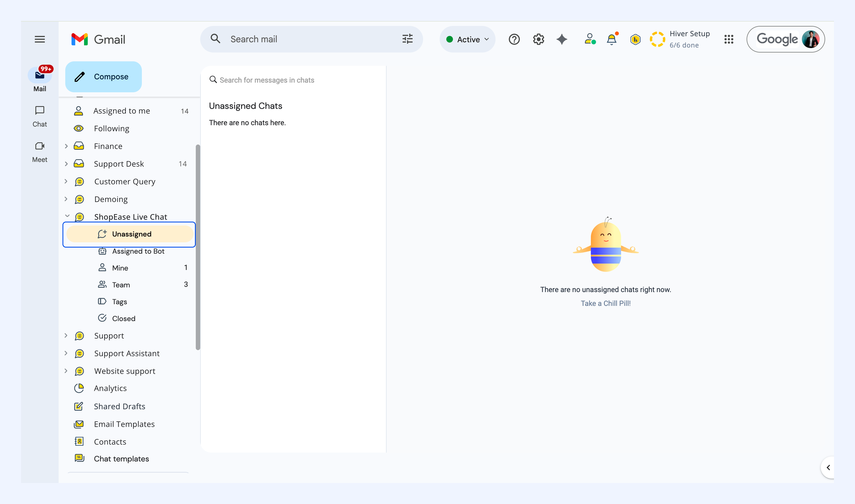The image size is (855, 504).
Task: Click the Website support label
Action: 125,371
